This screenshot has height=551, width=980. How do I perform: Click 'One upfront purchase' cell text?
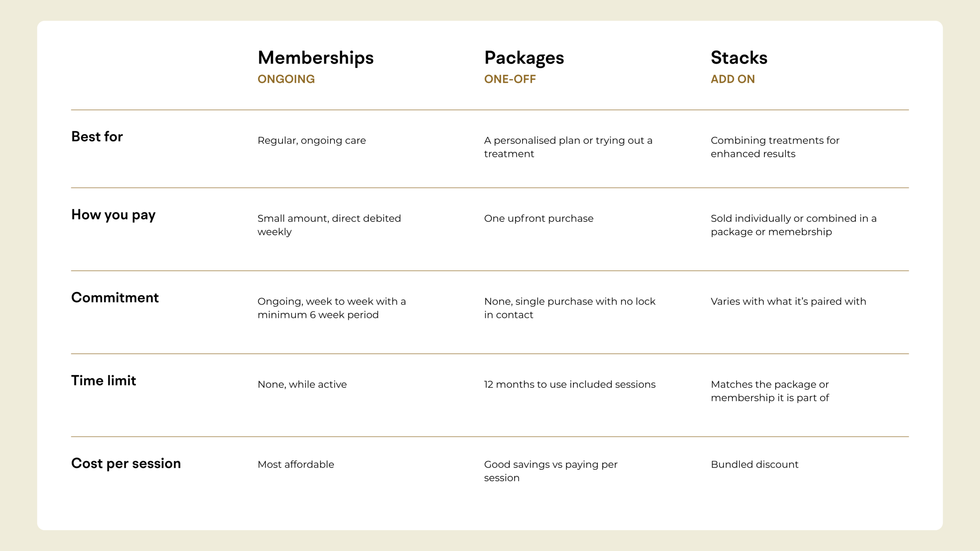(539, 218)
